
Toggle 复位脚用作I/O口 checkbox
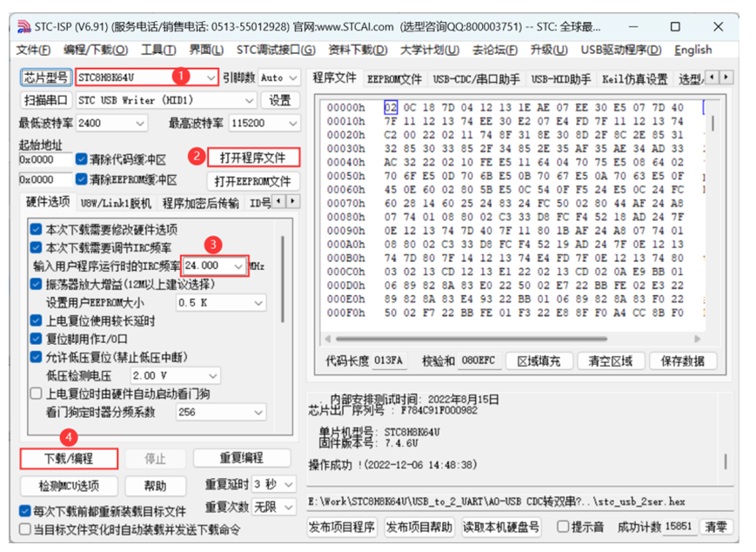(x=36, y=339)
